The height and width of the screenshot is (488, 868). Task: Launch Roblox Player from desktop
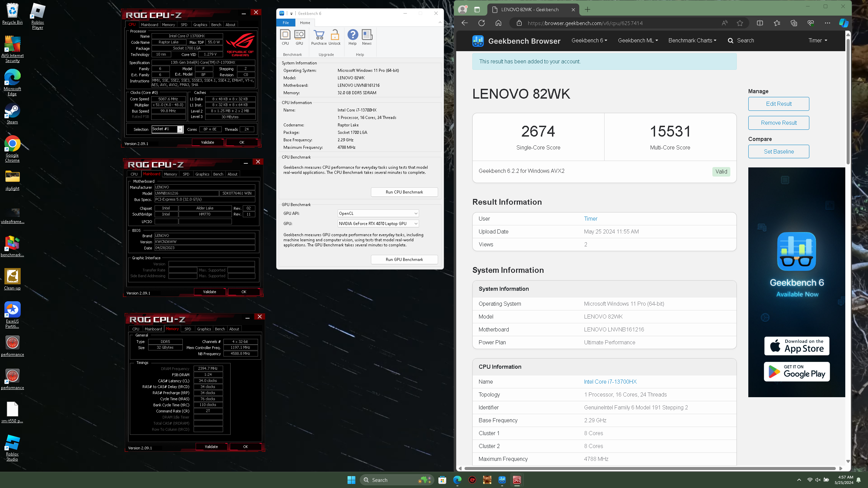[38, 16]
